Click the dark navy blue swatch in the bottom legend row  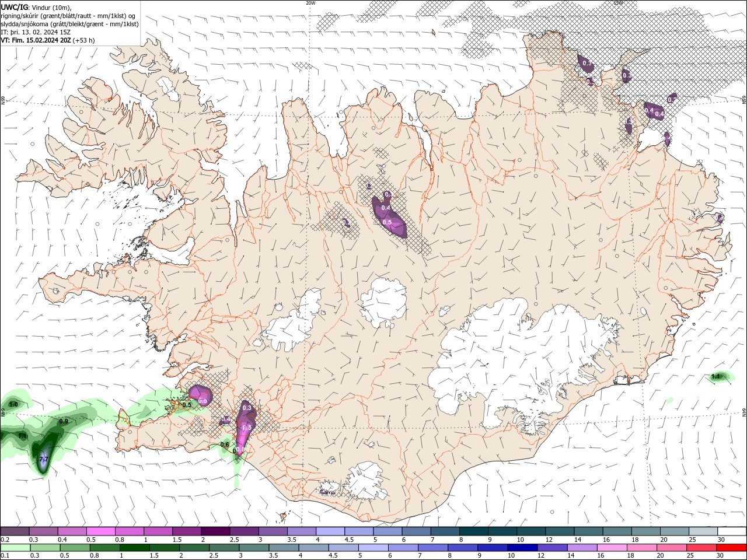(x=521, y=548)
